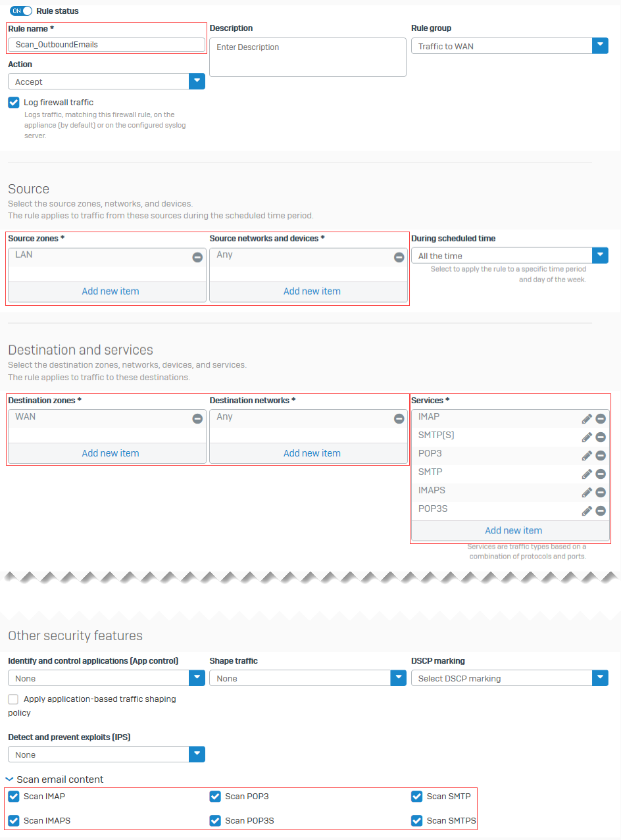
Task: Remove Any from Destination networks
Action: click(x=399, y=418)
